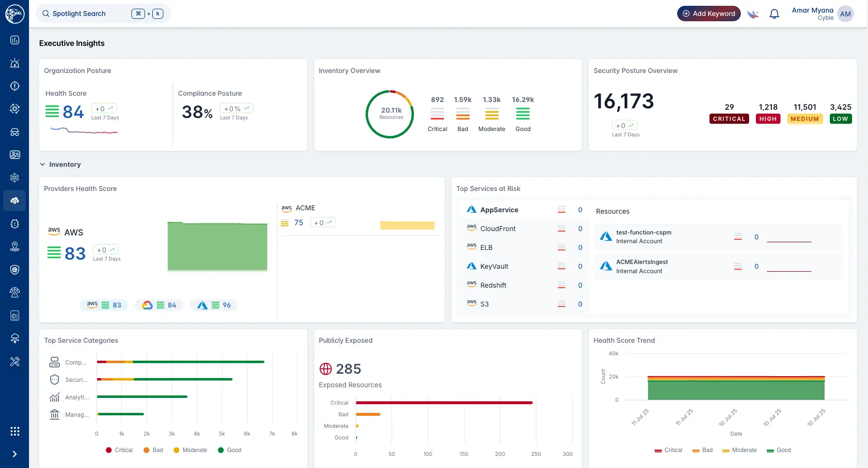Screen dimensions: 868x468
Task: Toggle Good legend in Health Score Trend
Action: point(779,450)
